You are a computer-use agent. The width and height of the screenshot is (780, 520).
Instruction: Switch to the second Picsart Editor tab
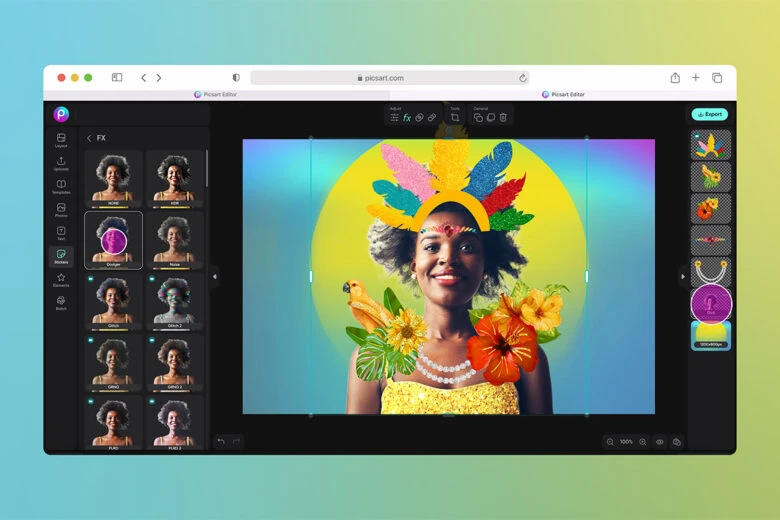[563, 94]
